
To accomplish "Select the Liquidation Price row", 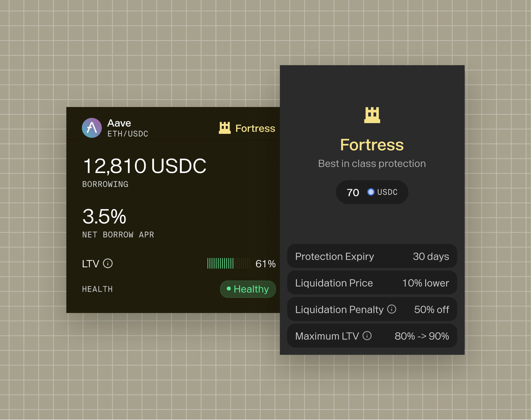I will click(372, 283).
